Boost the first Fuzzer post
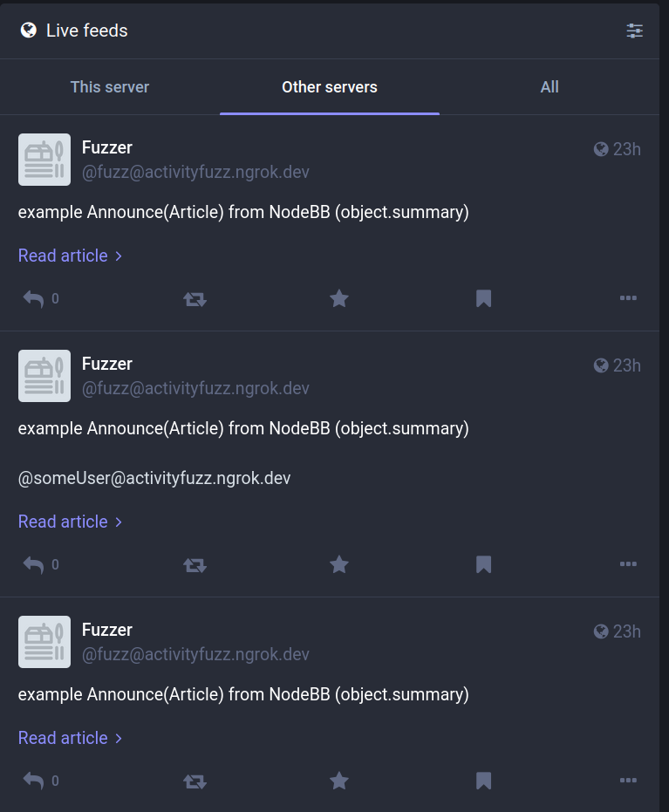 tap(195, 298)
